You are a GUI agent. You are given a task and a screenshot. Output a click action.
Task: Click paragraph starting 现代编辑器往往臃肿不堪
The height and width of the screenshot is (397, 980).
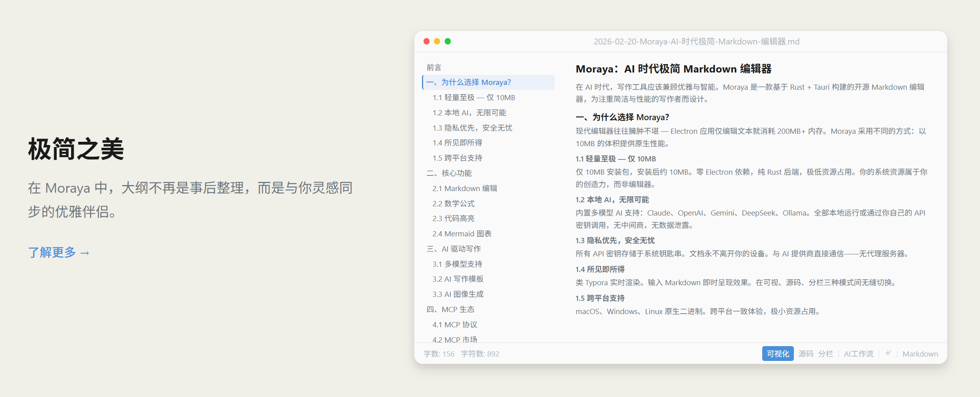pyautogui.click(x=751, y=137)
